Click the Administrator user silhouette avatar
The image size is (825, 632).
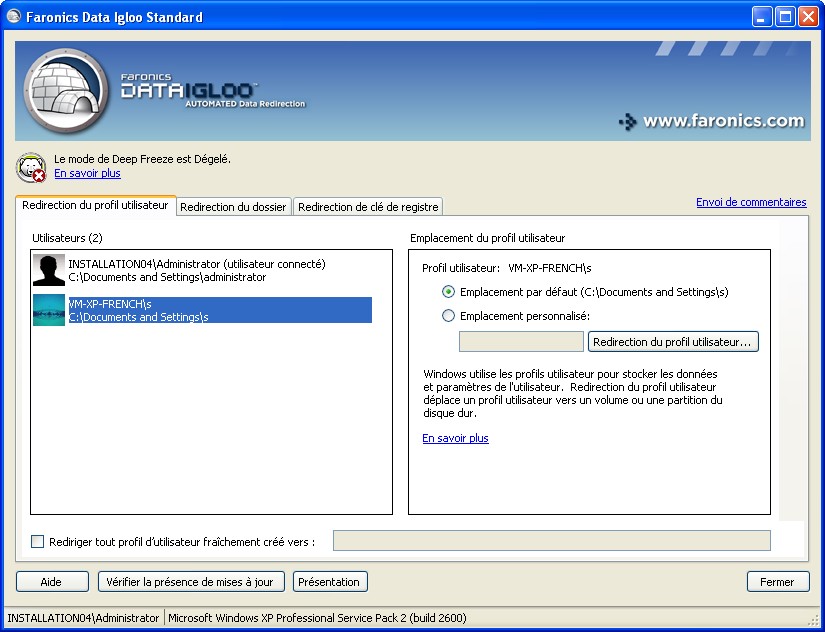(48, 270)
